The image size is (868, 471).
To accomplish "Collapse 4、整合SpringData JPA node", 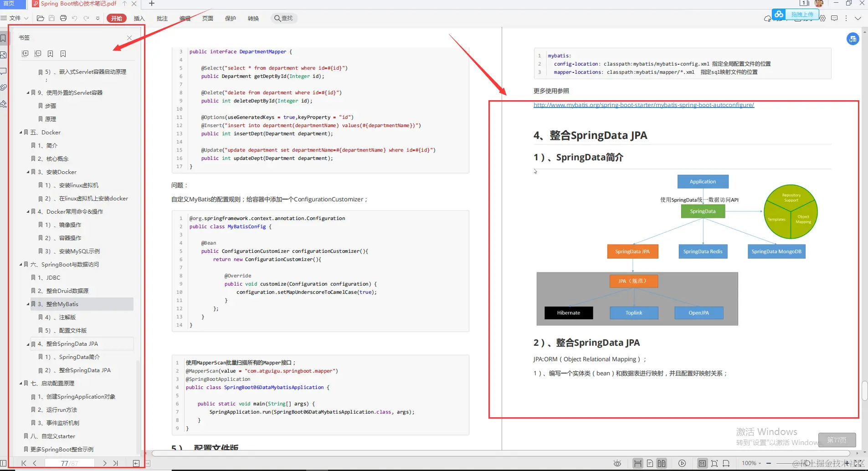I will (28, 344).
